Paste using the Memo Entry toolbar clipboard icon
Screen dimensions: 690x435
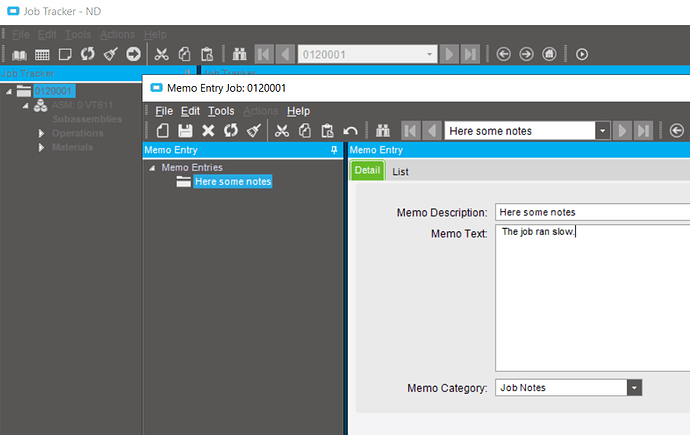coord(327,131)
